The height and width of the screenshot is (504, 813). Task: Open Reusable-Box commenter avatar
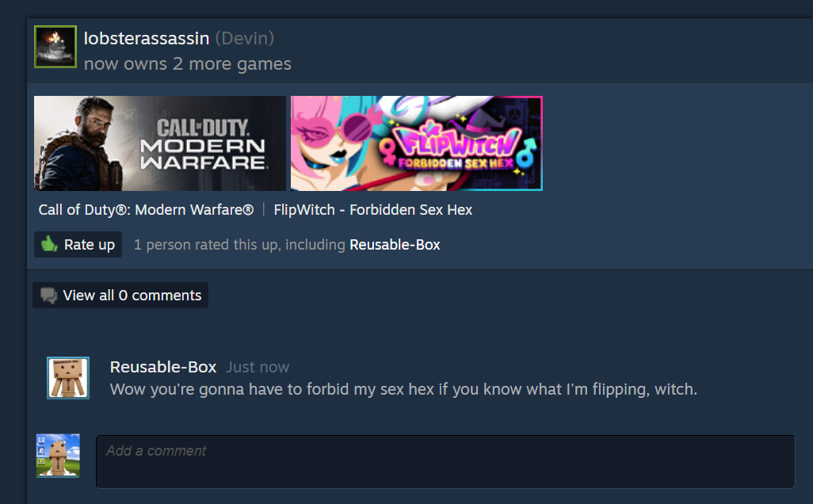point(68,378)
